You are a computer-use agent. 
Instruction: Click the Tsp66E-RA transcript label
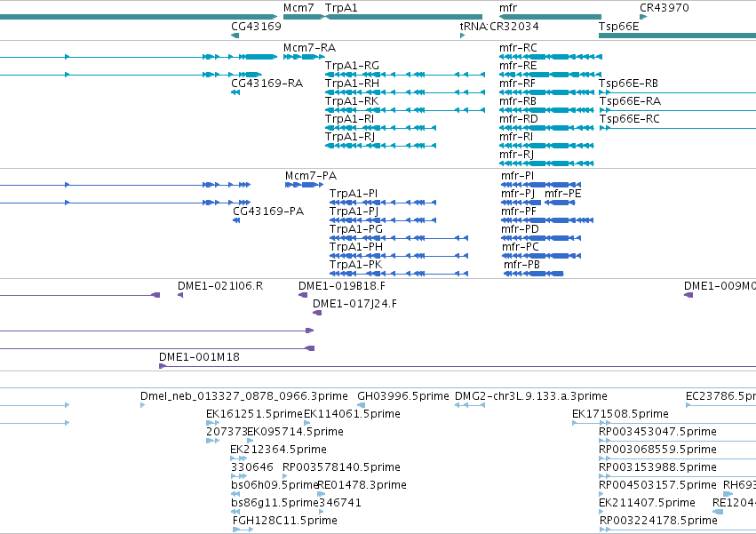tap(630, 101)
